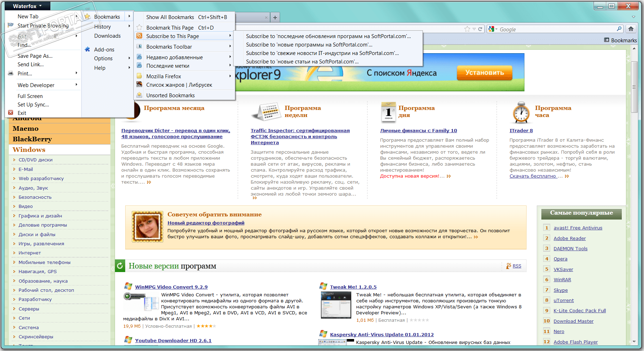
Task: Click the star icon beside Bookmarks menu entry
Action: coord(87,17)
